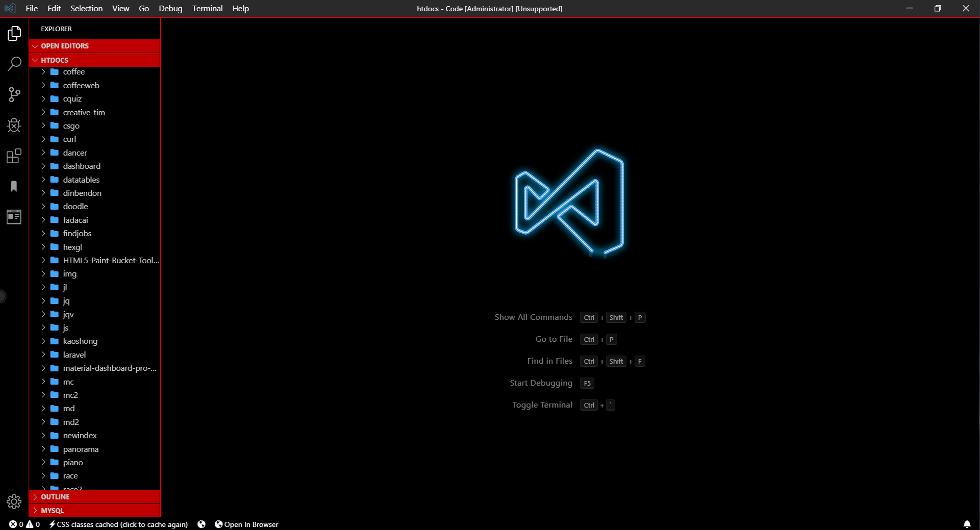This screenshot has width=980, height=530.
Task: Open the Terminal menu
Action: [207, 9]
